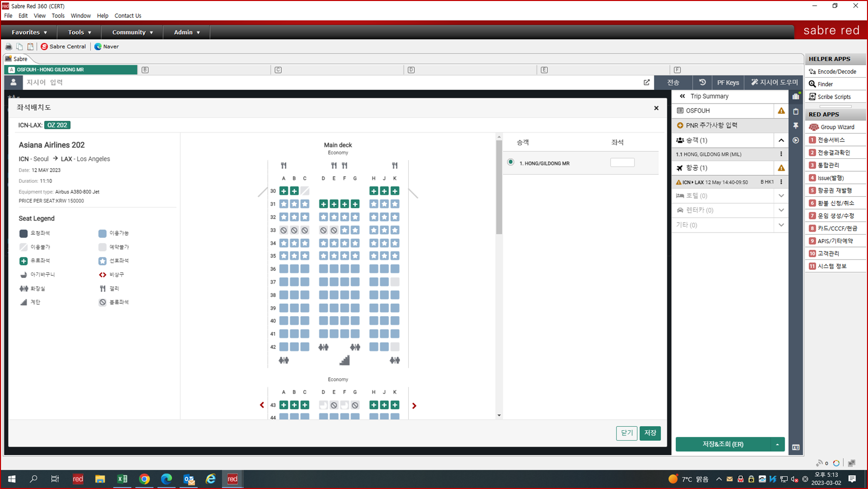
Task: Open the View menu
Action: click(39, 16)
